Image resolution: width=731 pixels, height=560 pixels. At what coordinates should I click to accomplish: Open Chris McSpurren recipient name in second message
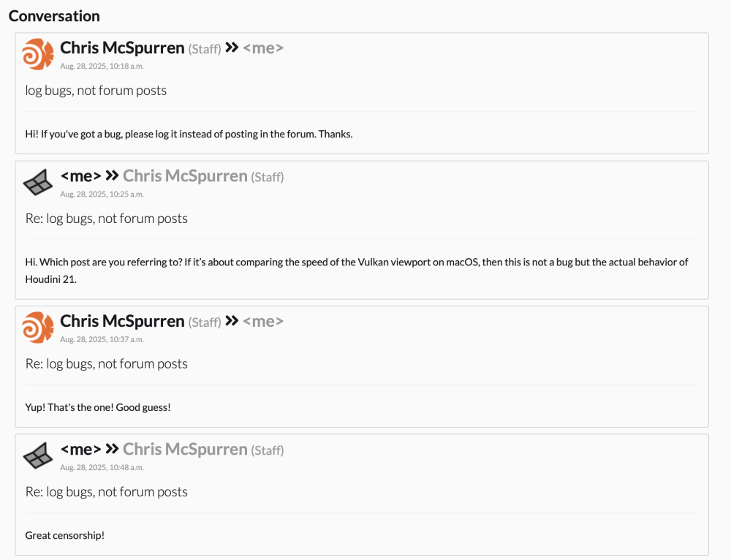(x=185, y=175)
